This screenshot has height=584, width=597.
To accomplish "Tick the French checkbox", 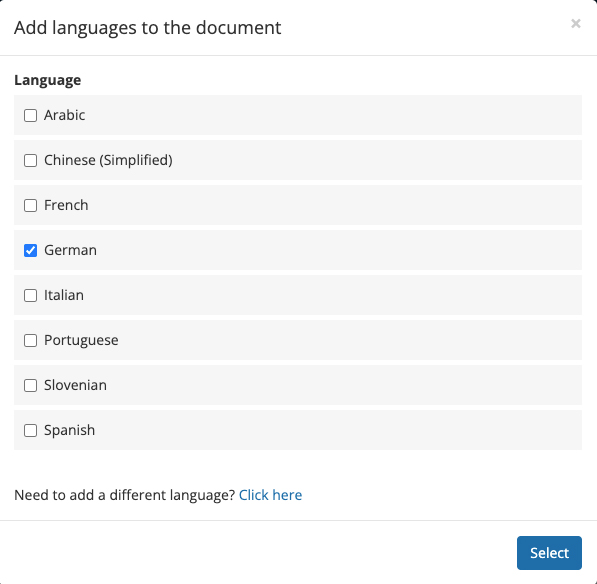I will click(x=30, y=205).
